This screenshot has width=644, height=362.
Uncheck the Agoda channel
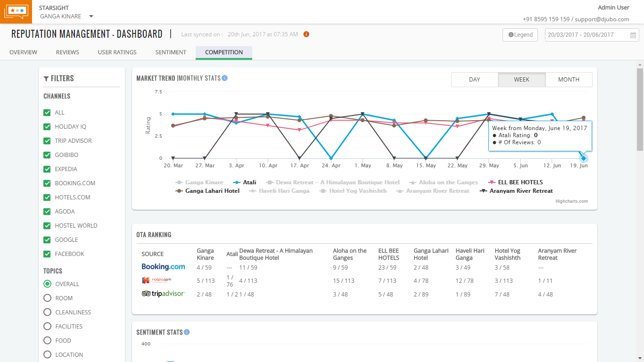[47, 212]
